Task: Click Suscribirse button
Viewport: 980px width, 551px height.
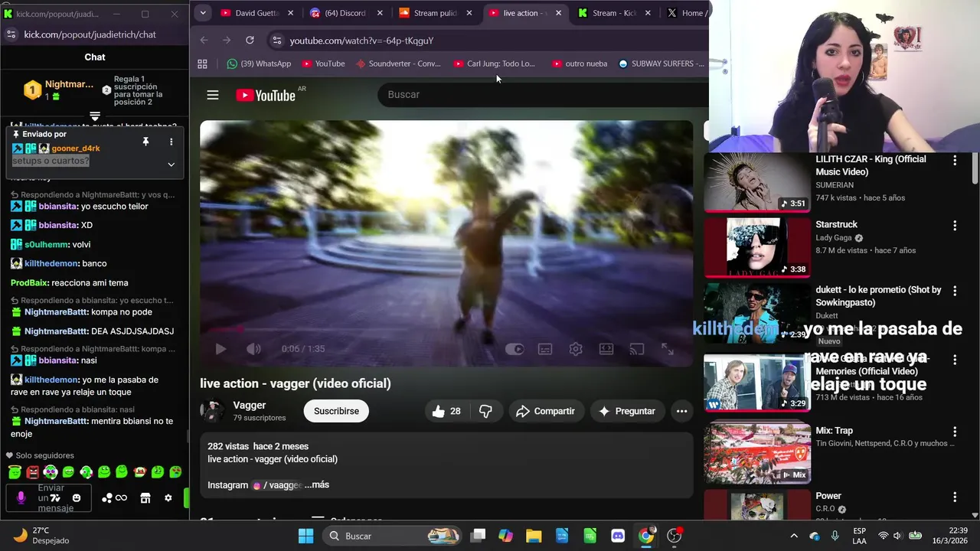Action: pyautogui.click(x=336, y=411)
